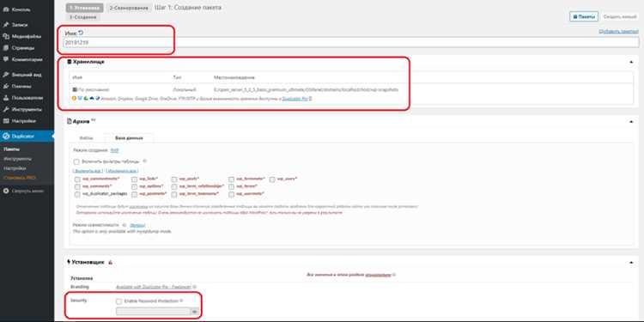
Task: Open the Пакеты submenu under Duplicator
Action: click(x=11, y=149)
